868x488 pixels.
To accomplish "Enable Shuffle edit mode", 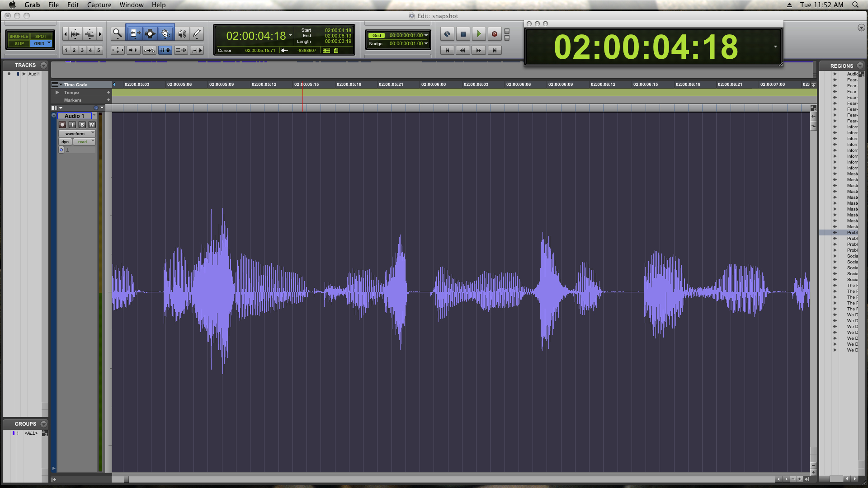I will pyautogui.click(x=19, y=36).
